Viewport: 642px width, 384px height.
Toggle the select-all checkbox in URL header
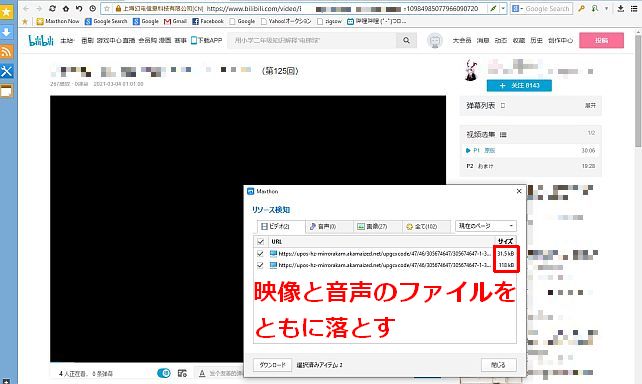pos(260,241)
